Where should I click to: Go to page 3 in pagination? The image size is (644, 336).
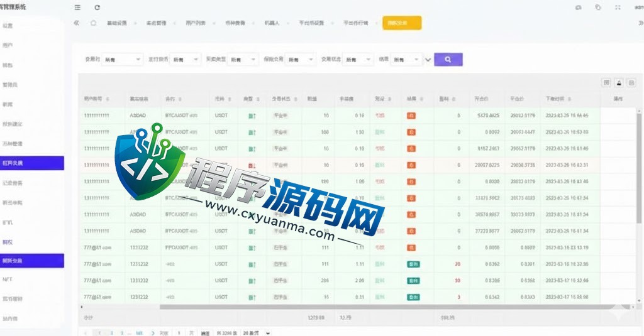[x=122, y=333]
